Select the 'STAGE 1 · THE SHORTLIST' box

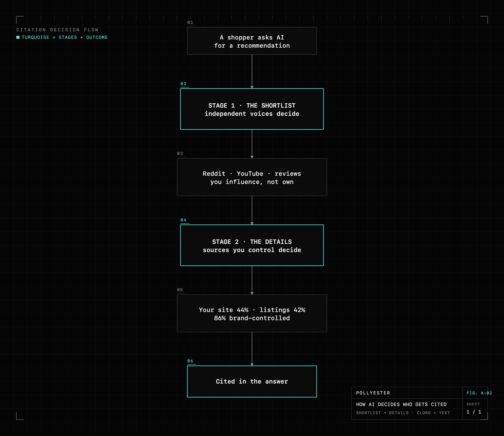(x=252, y=109)
